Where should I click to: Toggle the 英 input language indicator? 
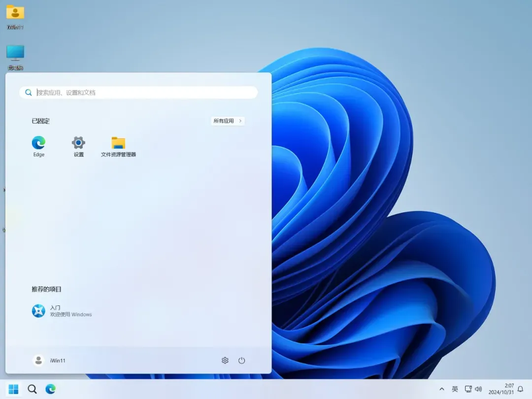point(455,389)
